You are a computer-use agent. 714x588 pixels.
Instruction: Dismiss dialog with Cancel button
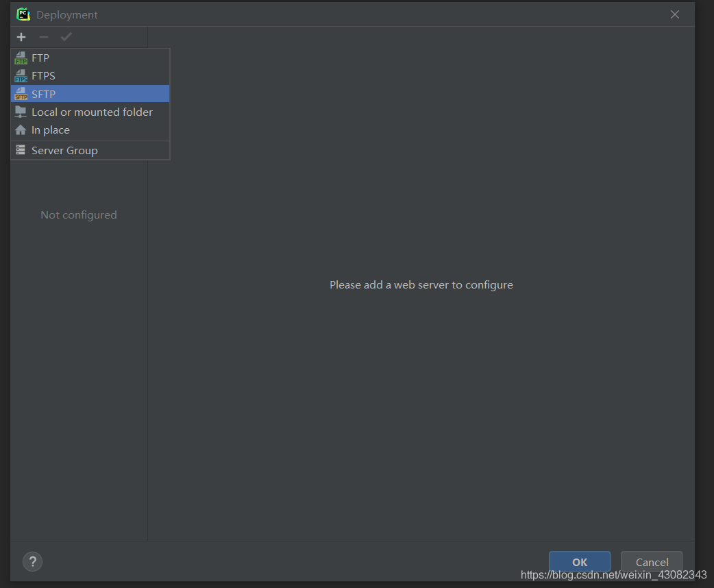(x=652, y=561)
